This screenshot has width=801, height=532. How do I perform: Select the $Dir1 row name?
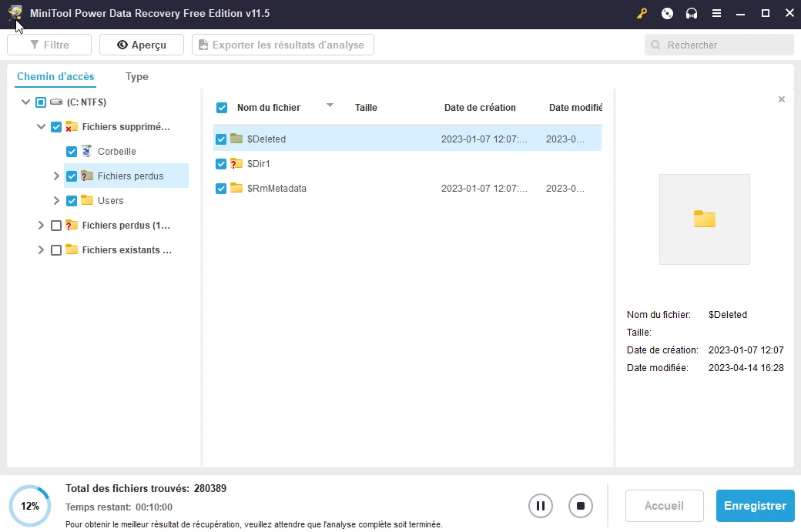pyautogui.click(x=259, y=163)
